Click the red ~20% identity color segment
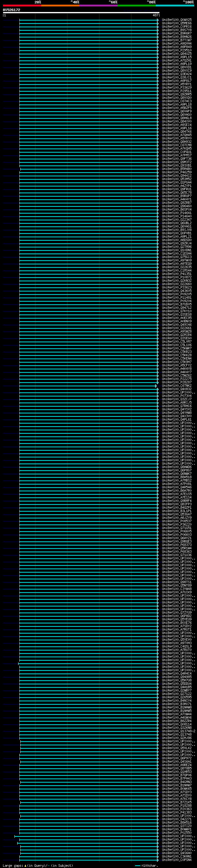The height and width of the screenshot is (868, 197). (22, 6)
